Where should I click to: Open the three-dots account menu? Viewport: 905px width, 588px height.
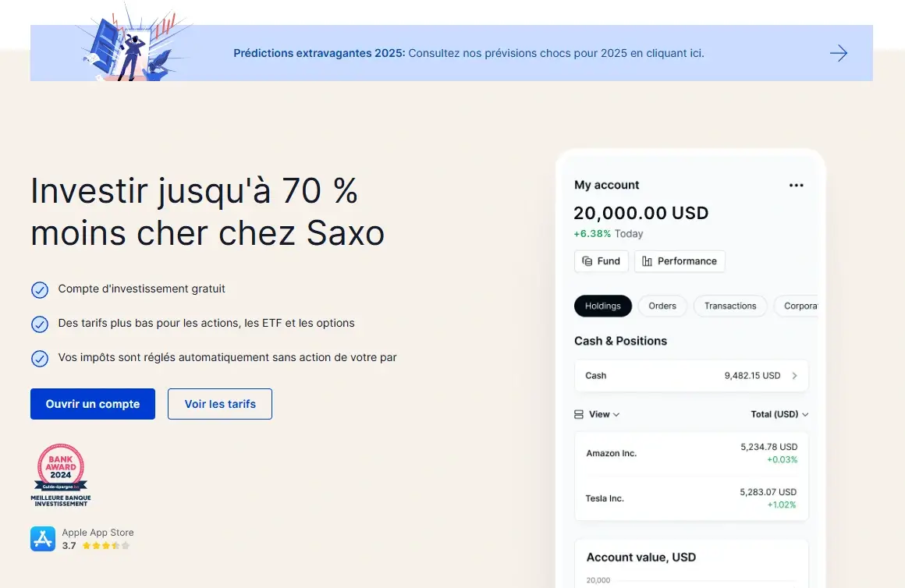click(796, 185)
